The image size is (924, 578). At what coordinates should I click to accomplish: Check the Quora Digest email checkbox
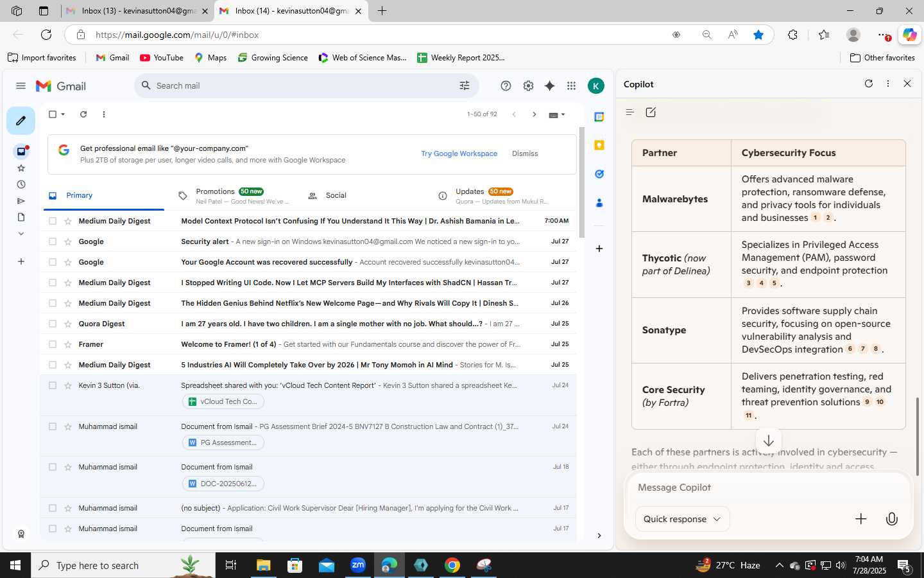pyautogui.click(x=53, y=324)
